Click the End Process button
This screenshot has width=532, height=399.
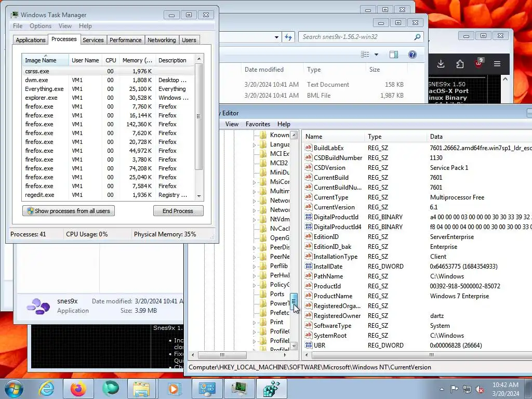click(x=178, y=211)
